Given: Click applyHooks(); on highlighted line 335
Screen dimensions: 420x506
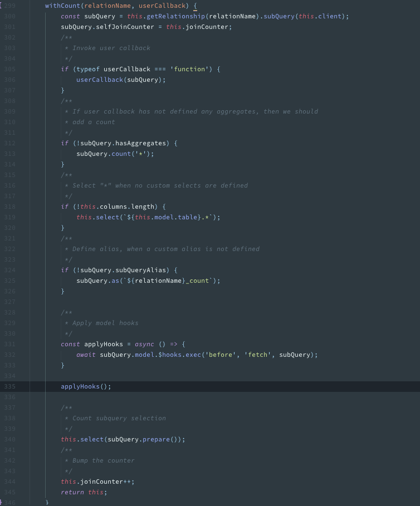Looking at the screenshot, I should [x=86, y=387].
